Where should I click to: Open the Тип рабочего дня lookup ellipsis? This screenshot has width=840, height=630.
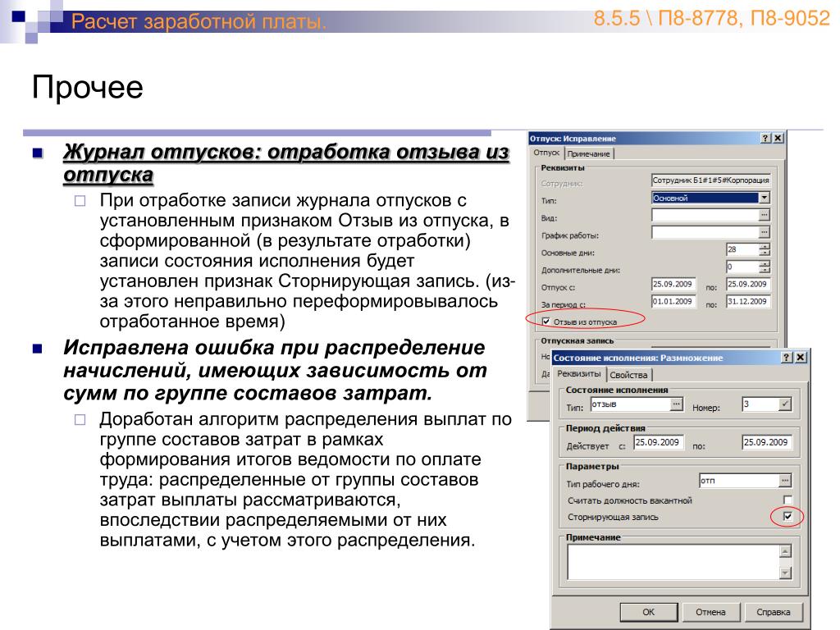pos(785,481)
